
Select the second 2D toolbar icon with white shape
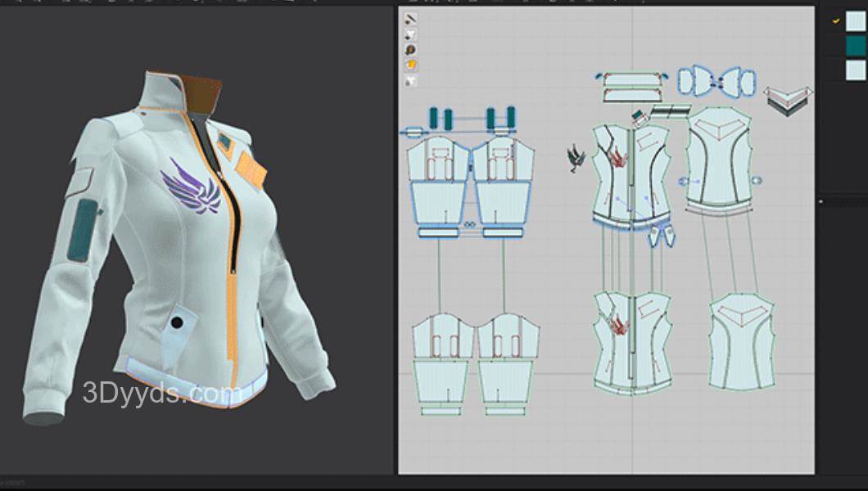[x=410, y=34]
